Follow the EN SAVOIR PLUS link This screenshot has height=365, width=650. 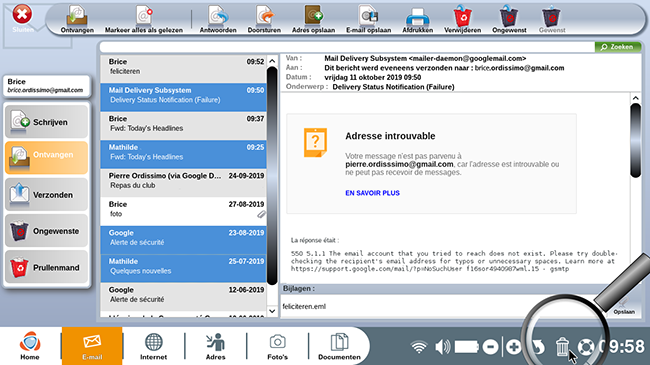pos(372,193)
